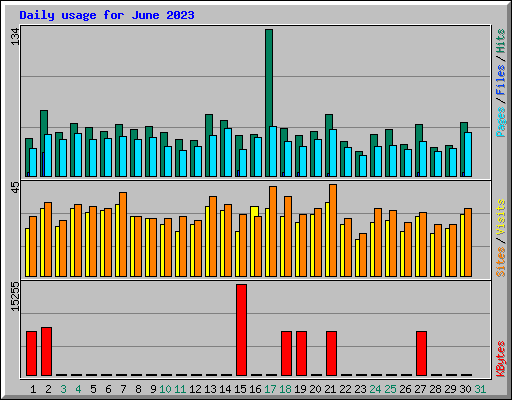512x400 pixels.
Task: Click the 'KBytes' legend label
Action: tap(500, 359)
